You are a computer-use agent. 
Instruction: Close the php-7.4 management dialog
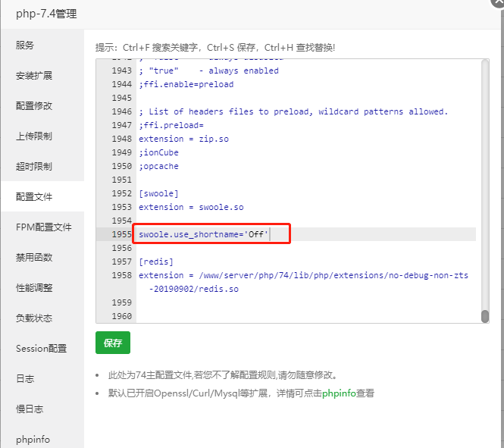[x=498, y=2]
